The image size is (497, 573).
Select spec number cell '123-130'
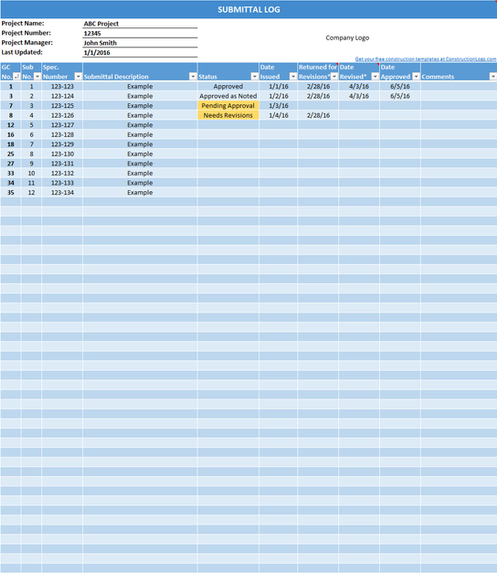[x=62, y=154]
